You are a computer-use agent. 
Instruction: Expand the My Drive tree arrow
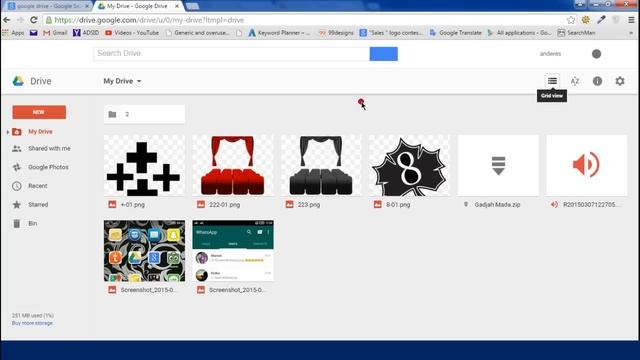coord(8,132)
